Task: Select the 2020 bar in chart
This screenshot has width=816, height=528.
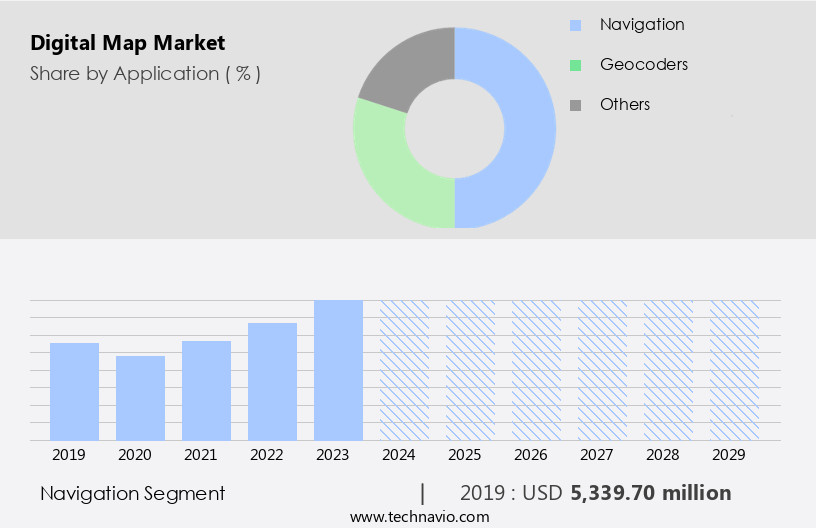Action: (x=140, y=398)
